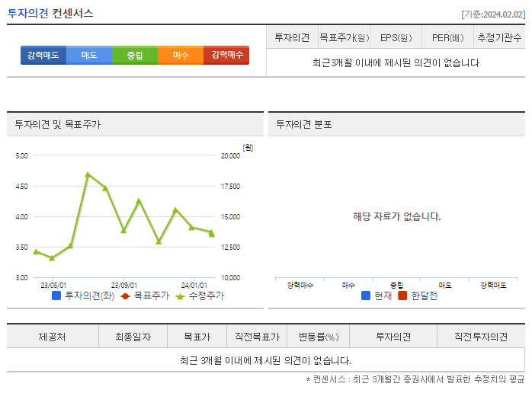Click the last data point on the chart line
Screen dimensions: 532x393
(211, 233)
